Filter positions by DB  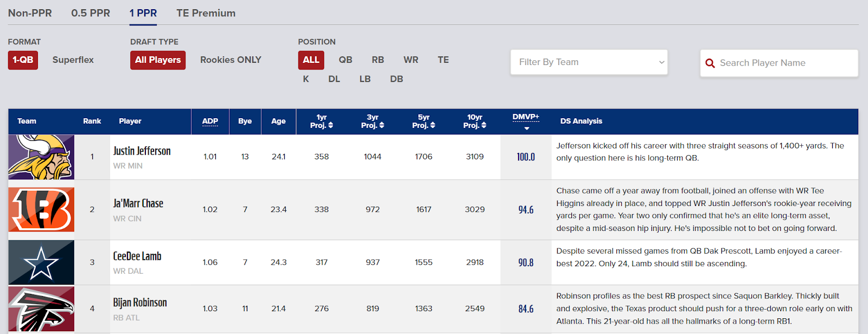tap(397, 79)
